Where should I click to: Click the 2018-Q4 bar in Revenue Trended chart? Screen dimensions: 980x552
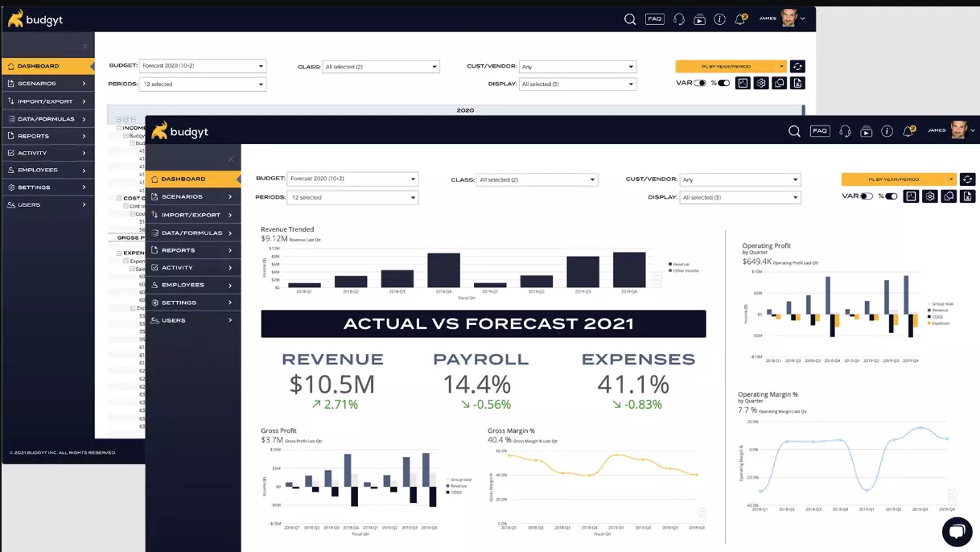pos(443,270)
